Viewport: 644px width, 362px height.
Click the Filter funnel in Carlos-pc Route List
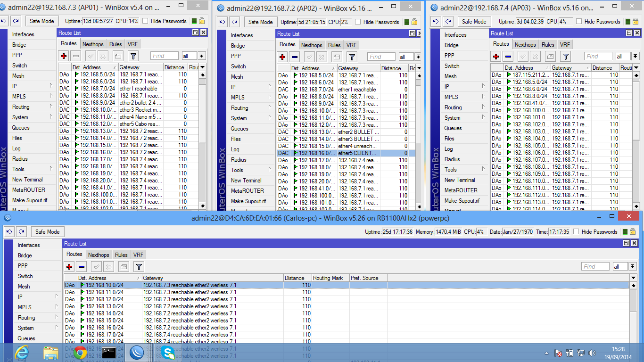pos(139,267)
